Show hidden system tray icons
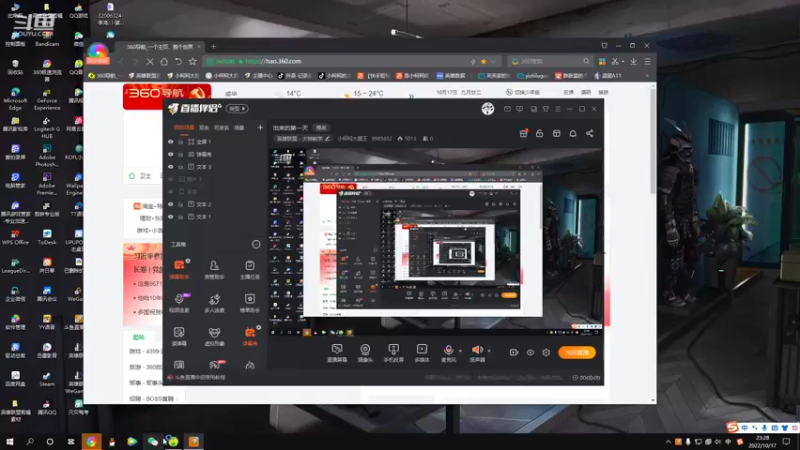 click(x=668, y=442)
